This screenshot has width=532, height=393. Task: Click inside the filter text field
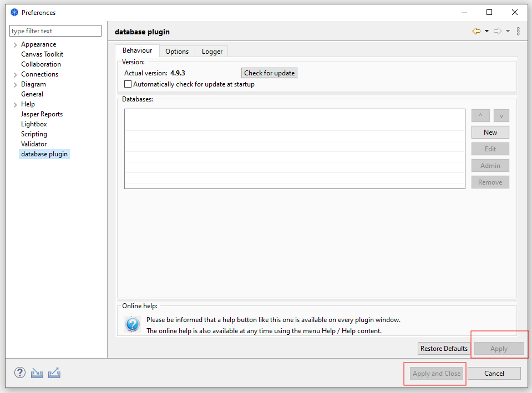pyautogui.click(x=55, y=30)
